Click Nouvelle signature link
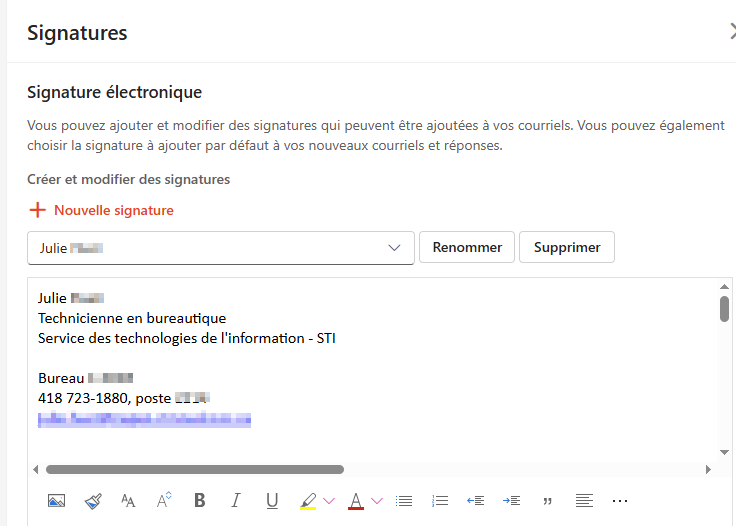The image size is (736, 526). click(x=101, y=210)
